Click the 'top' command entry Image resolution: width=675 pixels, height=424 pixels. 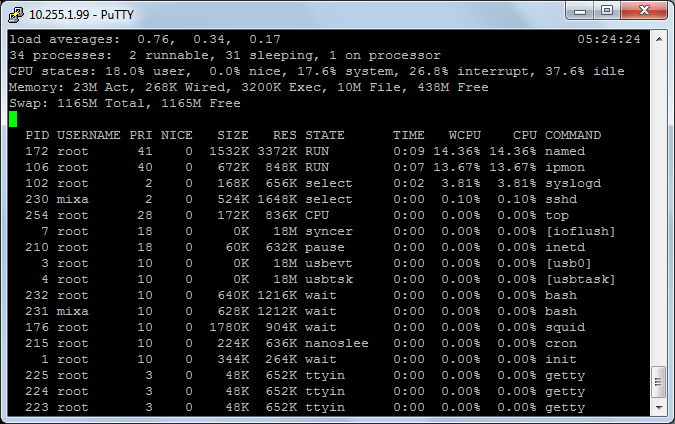(x=557, y=215)
